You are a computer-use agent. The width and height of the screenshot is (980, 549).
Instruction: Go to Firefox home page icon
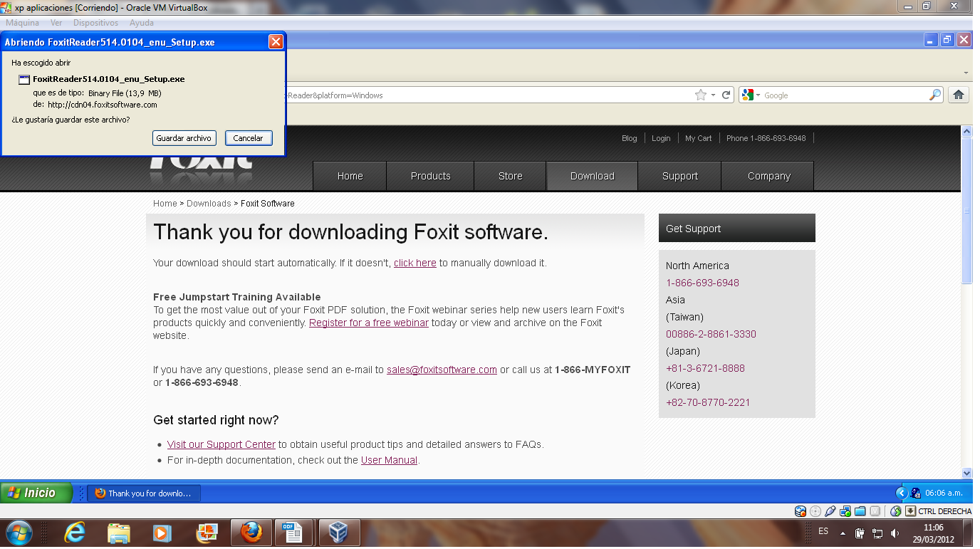click(959, 95)
